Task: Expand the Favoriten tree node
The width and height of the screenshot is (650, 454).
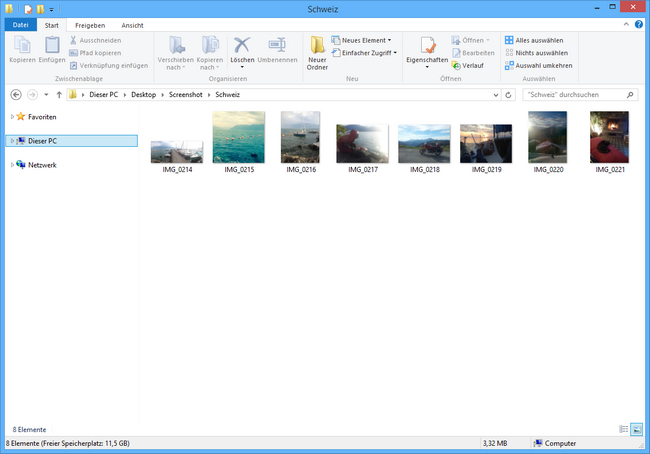Action: coord(12,117)
